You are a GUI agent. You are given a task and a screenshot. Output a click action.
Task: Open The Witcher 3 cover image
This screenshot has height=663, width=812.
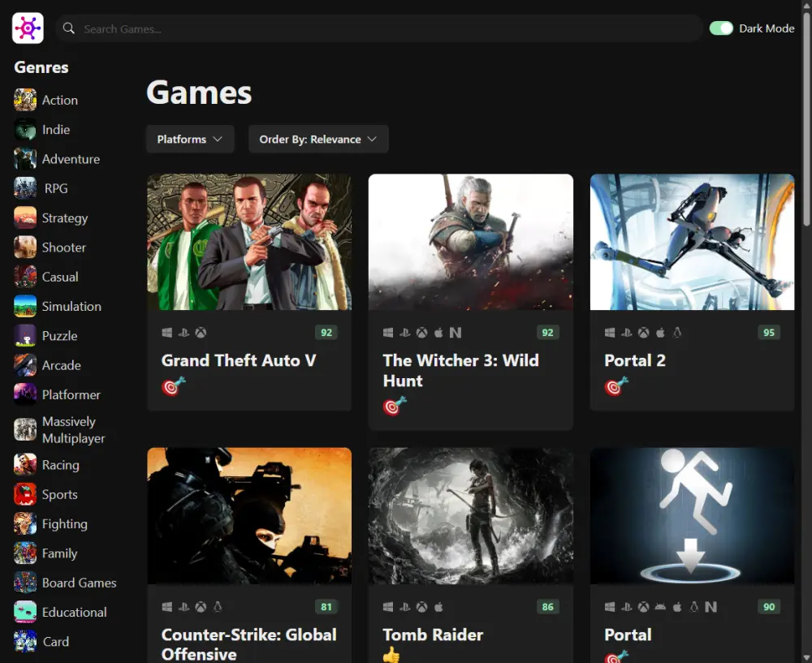click(x=471, y=242)
